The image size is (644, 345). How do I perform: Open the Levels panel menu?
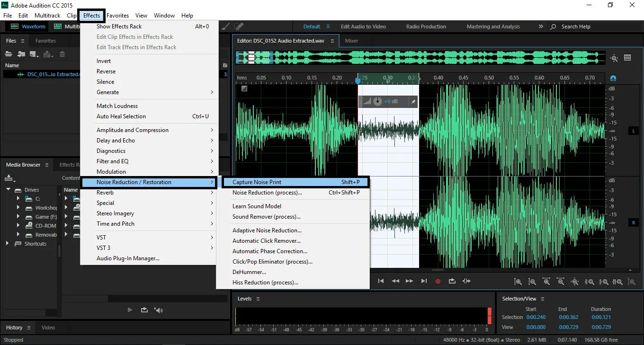258,299
